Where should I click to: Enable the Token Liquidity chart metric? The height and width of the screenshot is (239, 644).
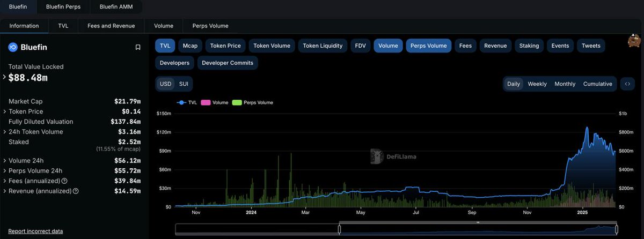pos(323,46)
